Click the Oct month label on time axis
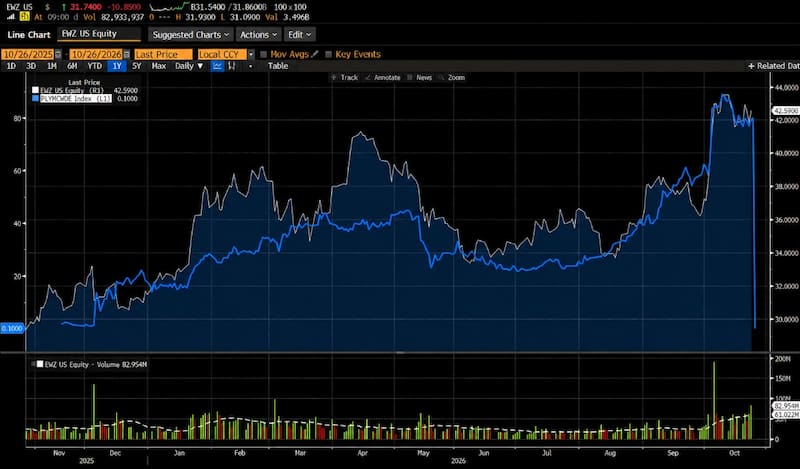800x469 pixels. coord(734,453)
